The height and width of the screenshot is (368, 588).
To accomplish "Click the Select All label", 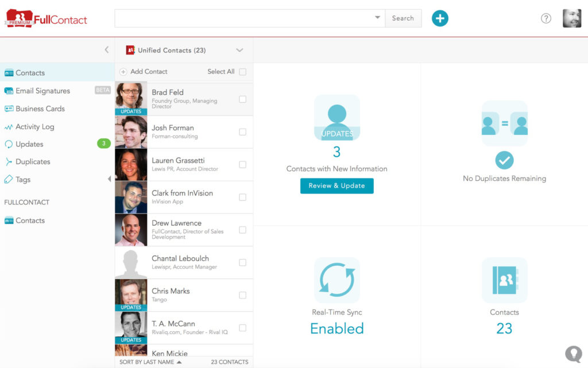I will pyautogui.click(x=221, y=72).
